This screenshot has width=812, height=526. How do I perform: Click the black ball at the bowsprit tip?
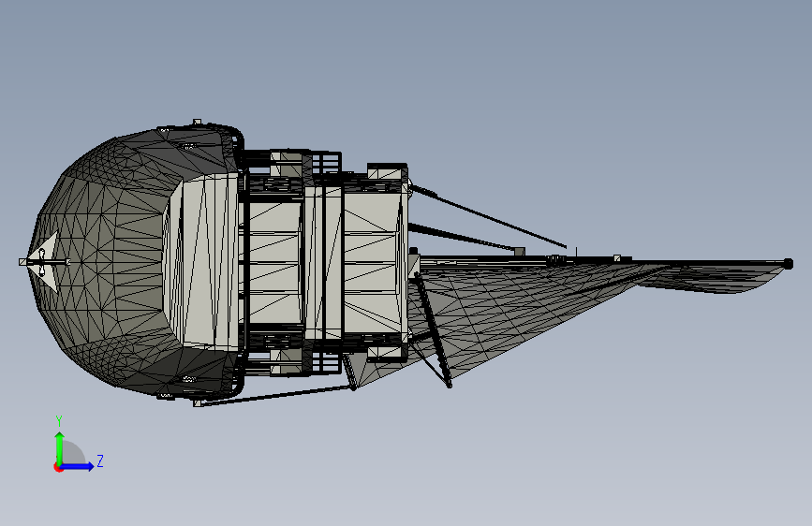788,264
